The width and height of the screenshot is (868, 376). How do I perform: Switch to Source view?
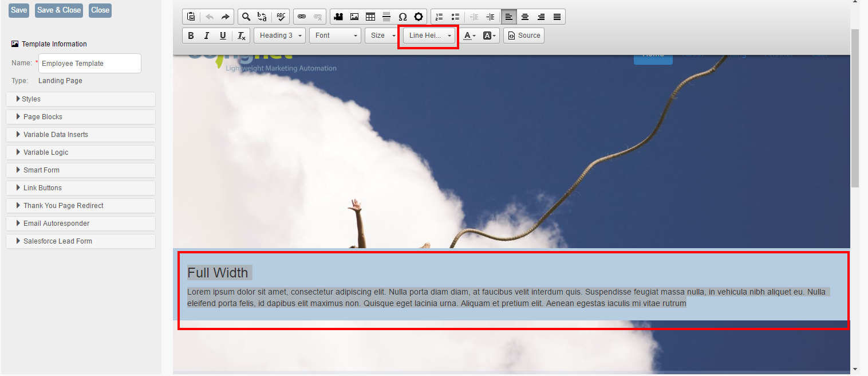(x=524, y=36)
